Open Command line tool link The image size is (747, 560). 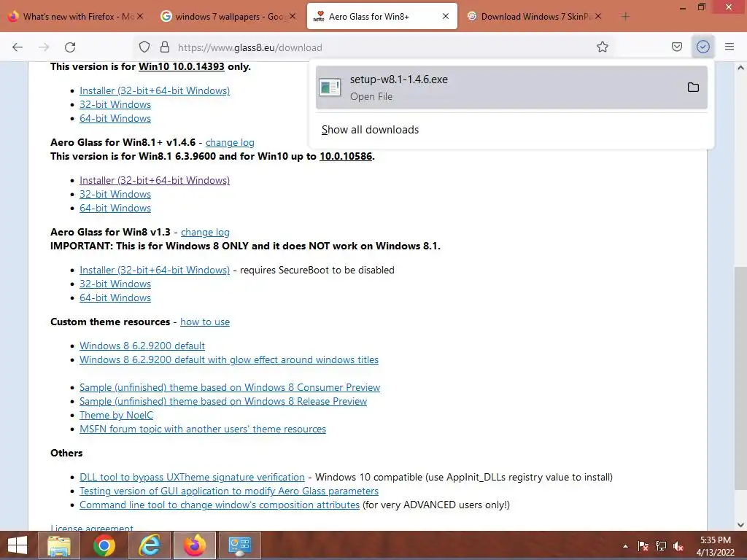[x=219, y=505]
